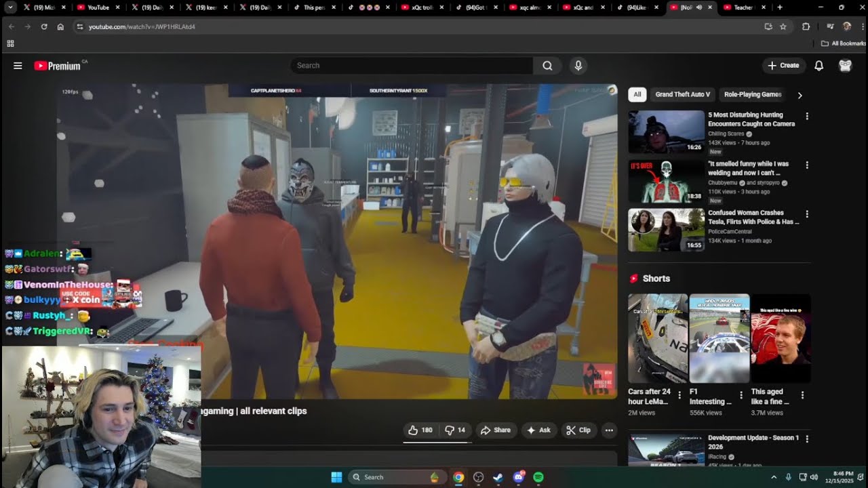Select the Role-Playing Games chip
The image size is (868, 488).
[753, 95]
